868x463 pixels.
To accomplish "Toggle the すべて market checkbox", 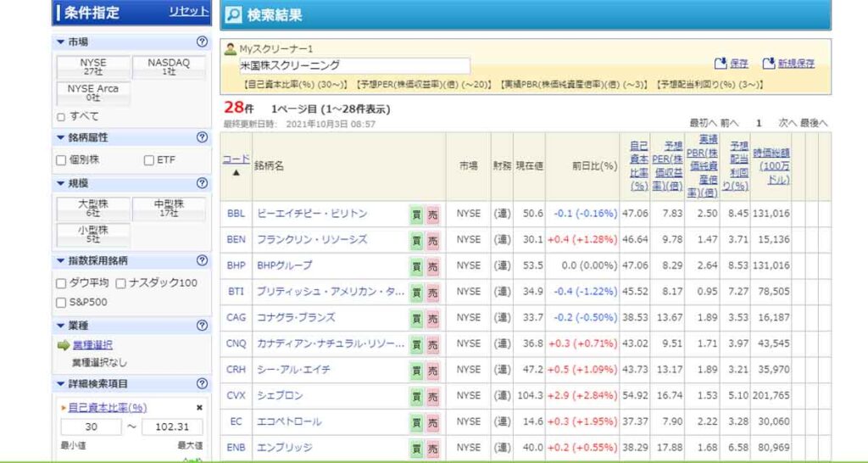I will point(61,117).
